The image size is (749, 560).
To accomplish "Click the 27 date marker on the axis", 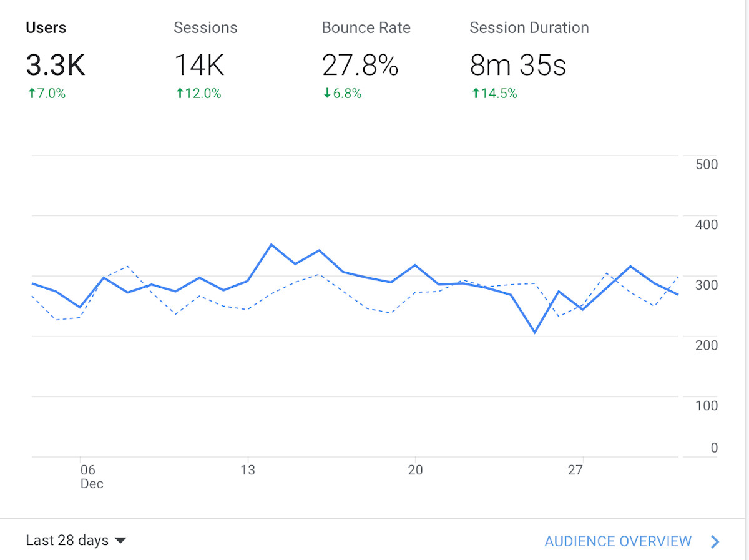I will pos(575,470).
